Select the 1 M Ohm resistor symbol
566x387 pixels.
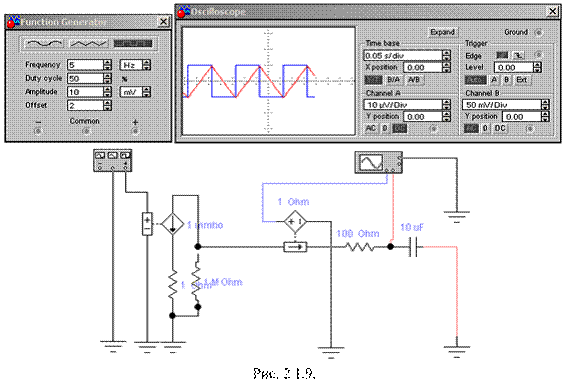(196, 282)
